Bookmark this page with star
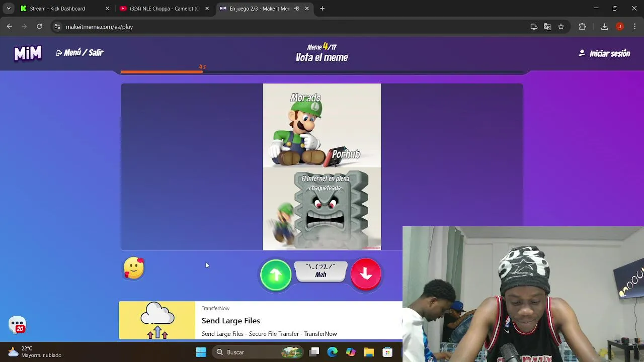Screen dimensions: 644x362 [561, 27]
